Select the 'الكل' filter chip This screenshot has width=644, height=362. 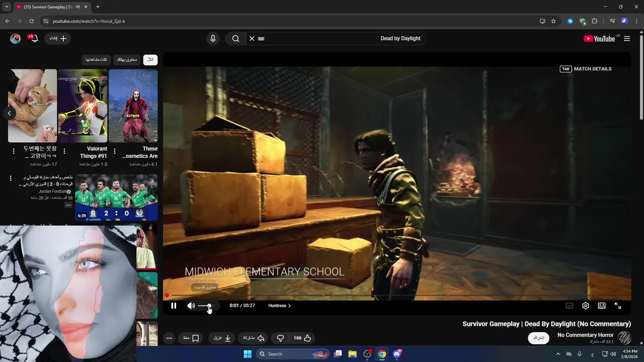[150, 60]
